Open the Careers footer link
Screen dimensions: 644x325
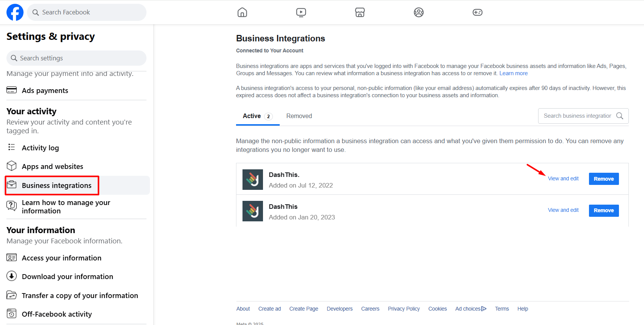[370, 309]
